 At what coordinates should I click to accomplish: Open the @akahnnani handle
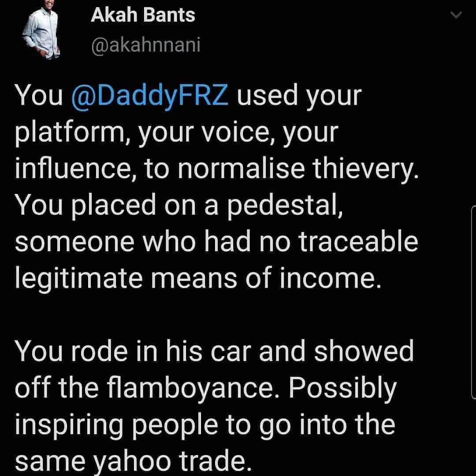[x=145, y=45]
